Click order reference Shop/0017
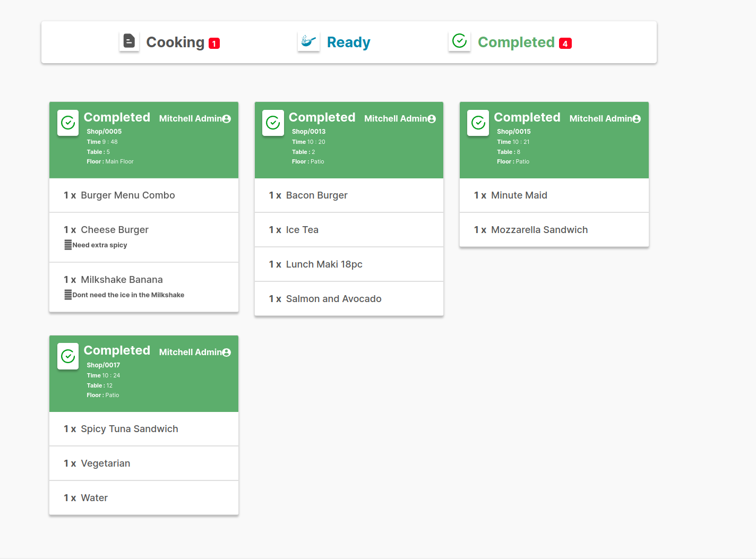 click(x=104, y=365)
